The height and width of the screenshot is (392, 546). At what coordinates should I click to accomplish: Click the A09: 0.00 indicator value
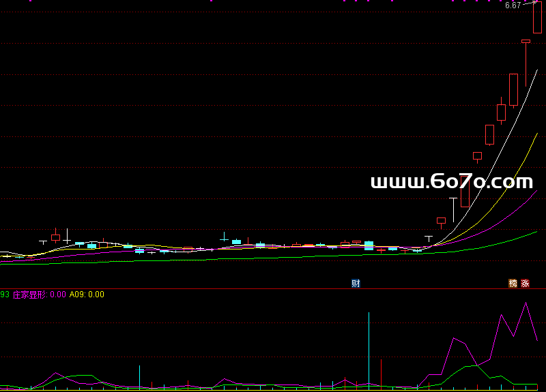point(87,295)
